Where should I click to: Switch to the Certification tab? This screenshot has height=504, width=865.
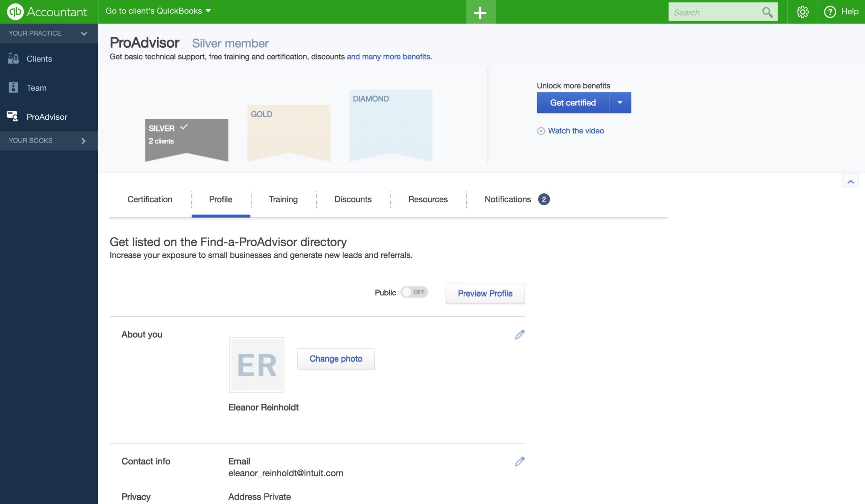150,199
